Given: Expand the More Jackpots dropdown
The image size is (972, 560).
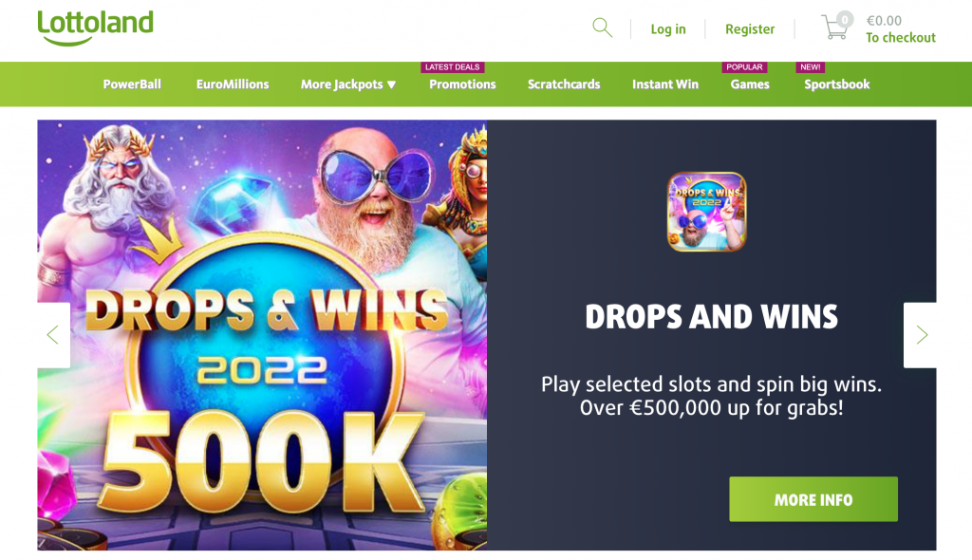Looking at the screenshot, I should tap(348, 84).
